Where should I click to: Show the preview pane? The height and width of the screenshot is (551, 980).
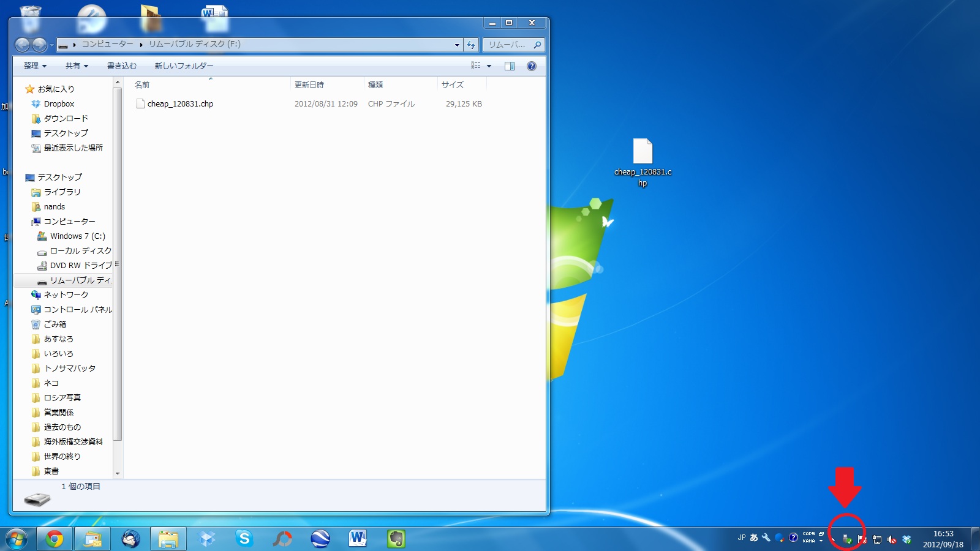(510, 66)
